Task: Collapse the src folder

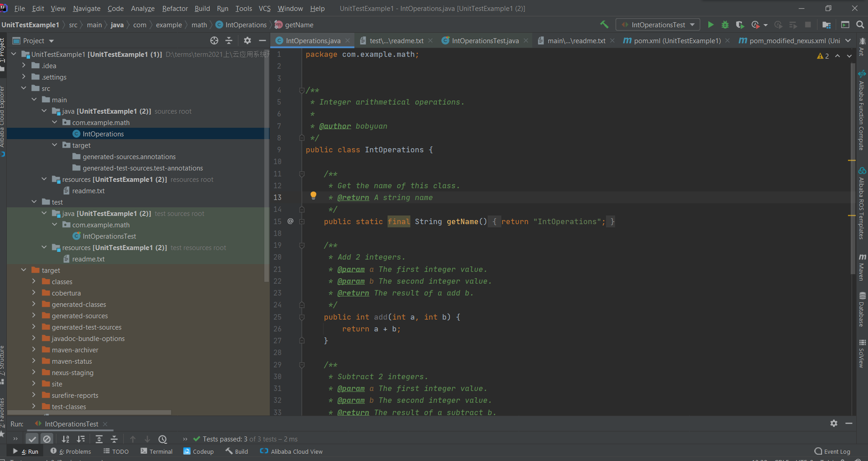Action: (x=24, y=88)
